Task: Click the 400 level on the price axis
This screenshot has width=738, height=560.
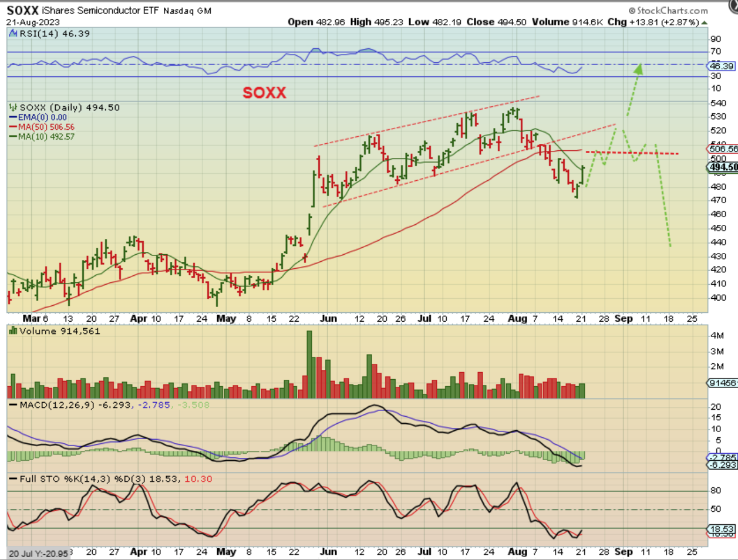Action: [718, 298]
